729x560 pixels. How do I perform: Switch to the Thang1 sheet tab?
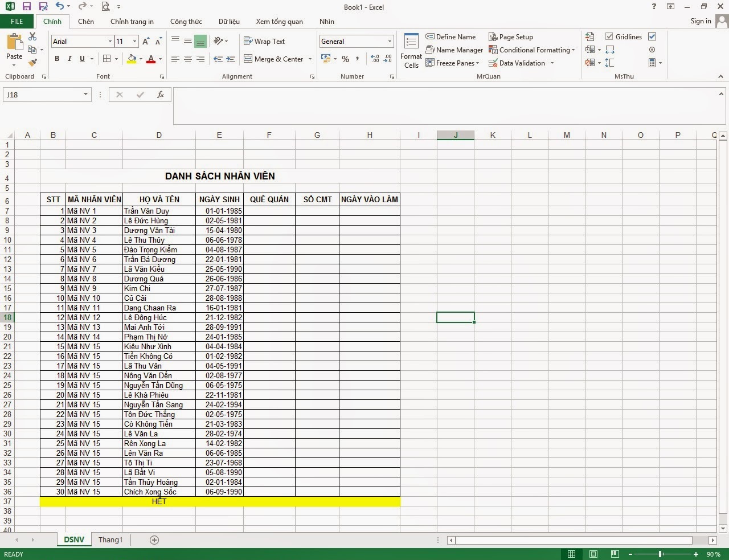110,539
